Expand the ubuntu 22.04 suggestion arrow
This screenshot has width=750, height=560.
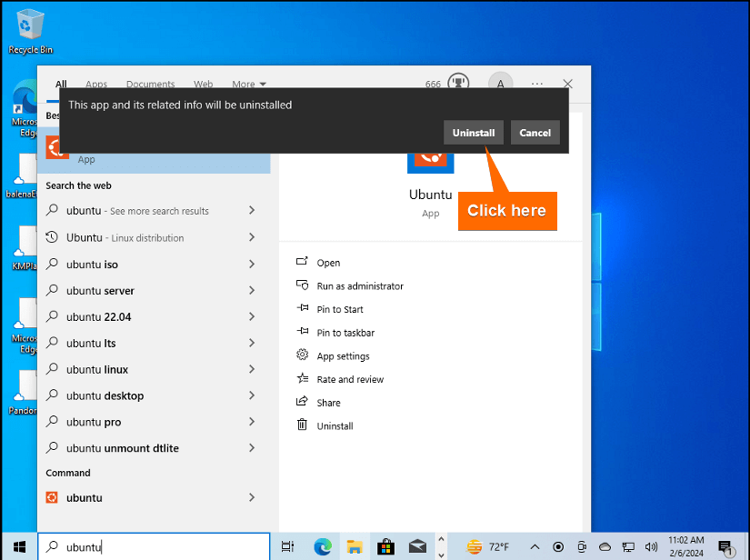252,316
